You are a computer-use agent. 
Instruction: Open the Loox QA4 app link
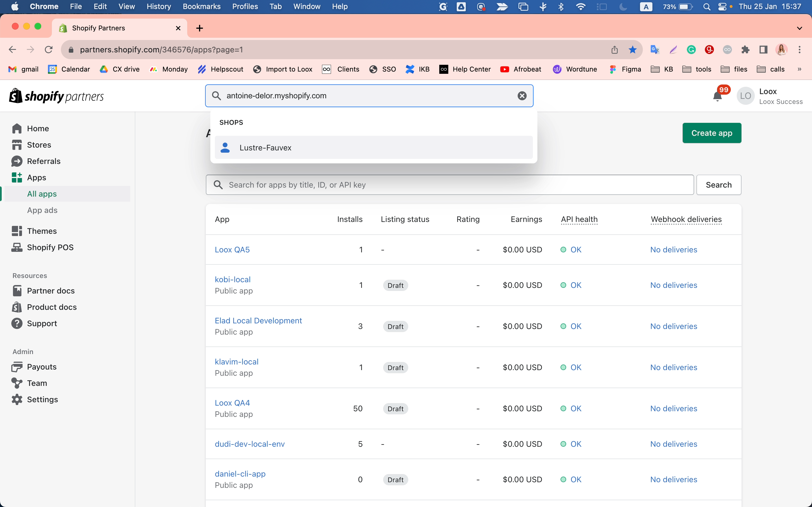232,403
